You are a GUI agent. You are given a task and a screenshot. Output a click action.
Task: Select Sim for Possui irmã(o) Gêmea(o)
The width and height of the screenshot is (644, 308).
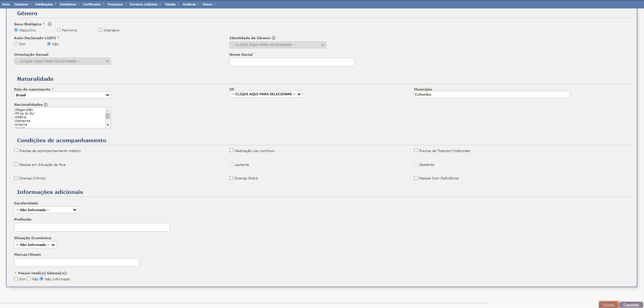16,279
